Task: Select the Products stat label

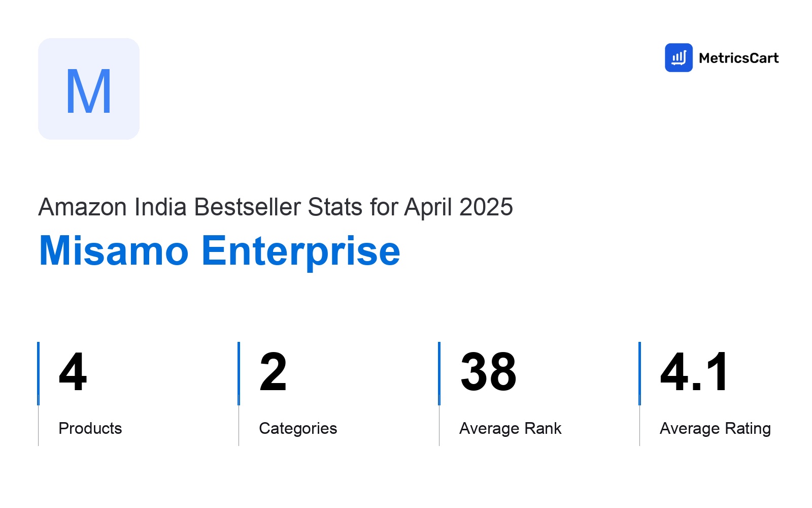Action: (x=90, y=428)
